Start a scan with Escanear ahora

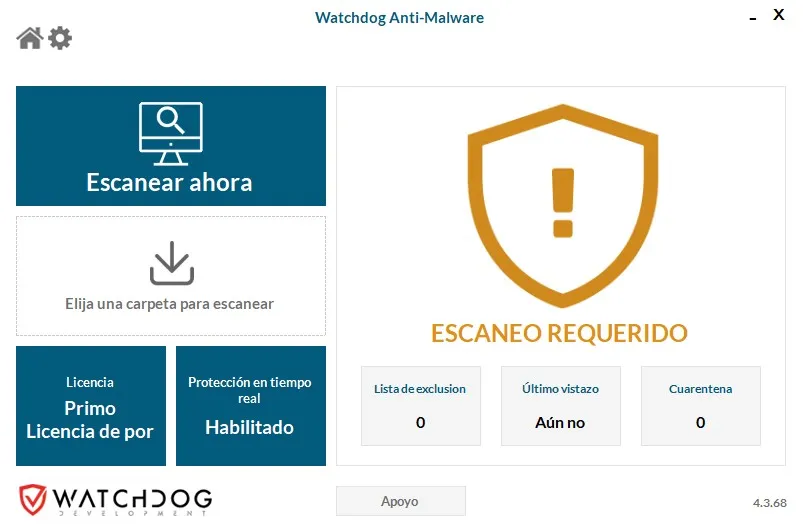[171, 146]
